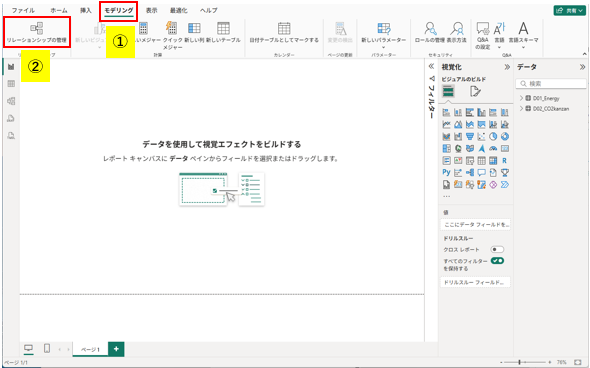The image size is (590, 368).
Task: Open the build visual (fields) tab icon
Action: point(448,91)
